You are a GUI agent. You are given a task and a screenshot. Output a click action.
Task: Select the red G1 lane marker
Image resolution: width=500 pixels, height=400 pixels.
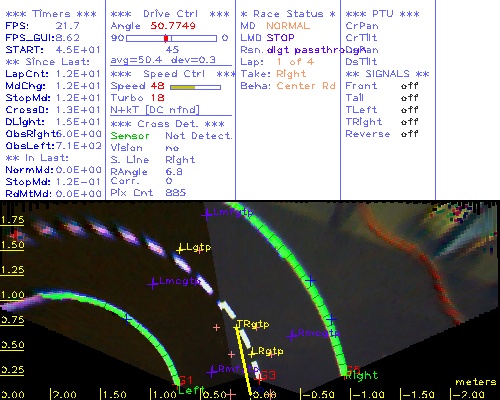click(x=186, y=380)
